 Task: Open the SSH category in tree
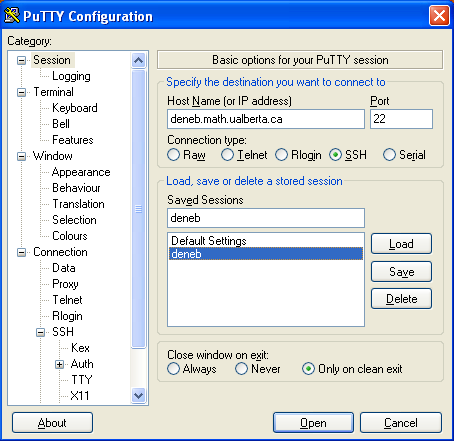pyautogui.click(x=63, y=332)
